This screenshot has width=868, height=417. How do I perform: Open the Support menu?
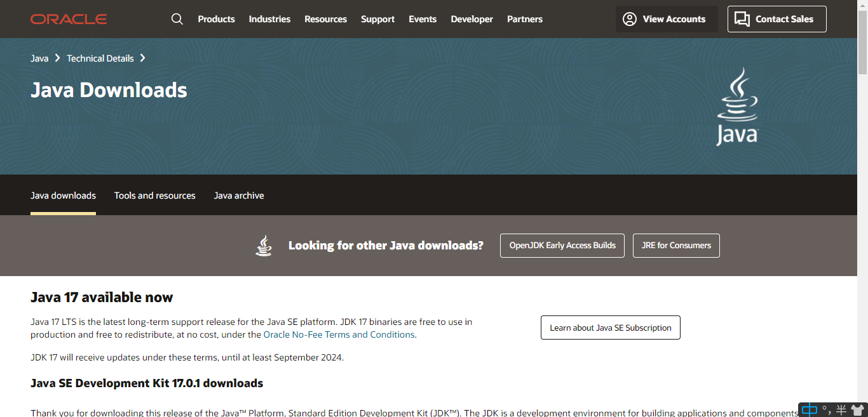tap(377, 19)
